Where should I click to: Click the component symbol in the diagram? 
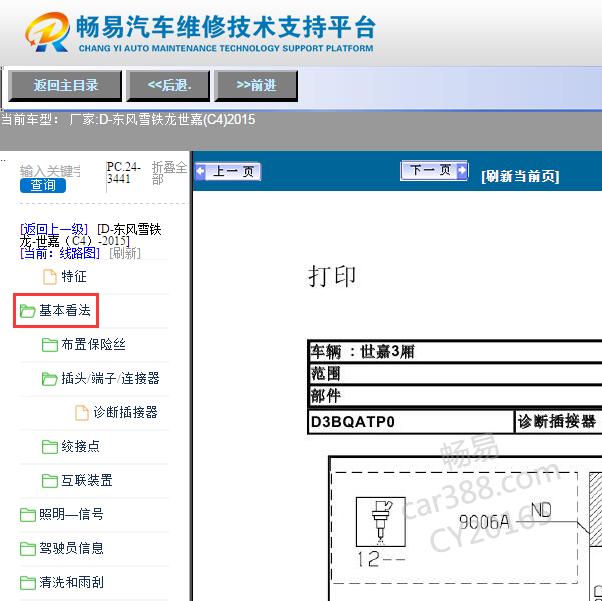(x=380, y=522)
